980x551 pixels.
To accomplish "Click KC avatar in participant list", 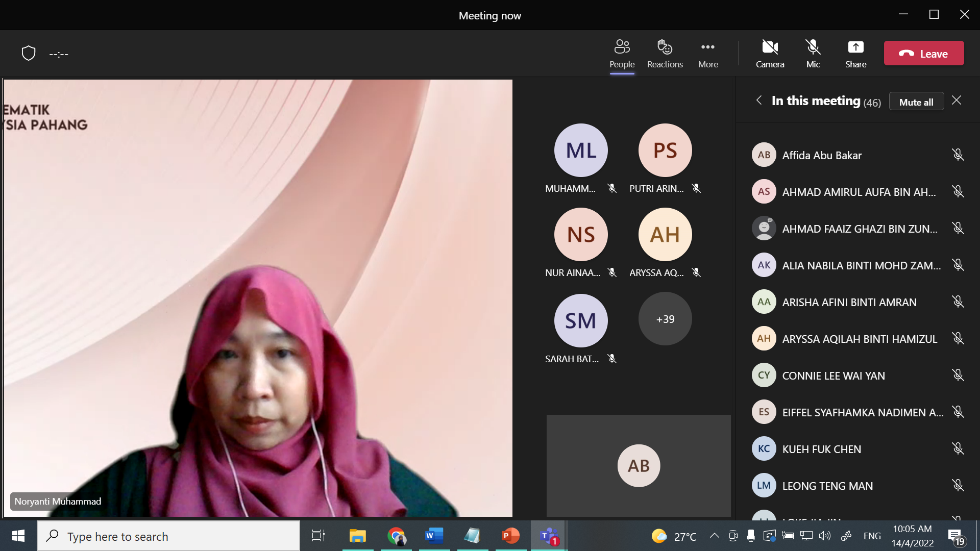I will (764, 448).
